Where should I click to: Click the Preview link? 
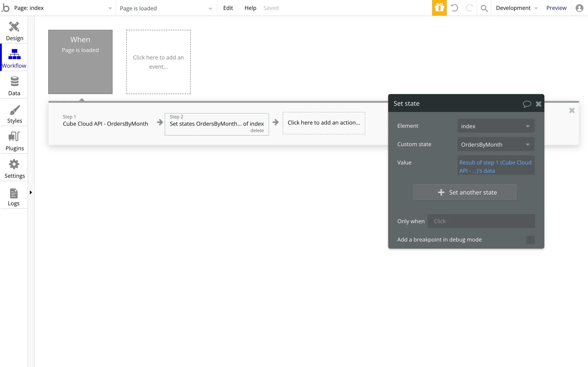(556, 8)
